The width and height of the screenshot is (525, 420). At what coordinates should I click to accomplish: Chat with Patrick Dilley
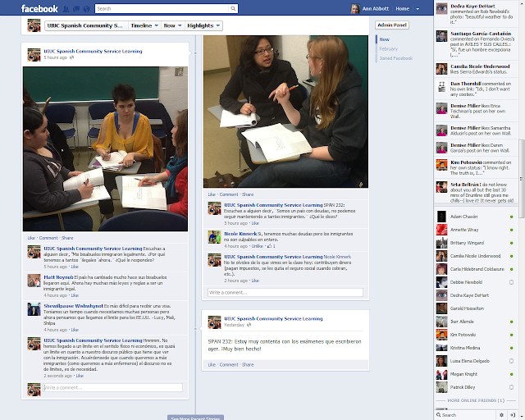(x=476, y=387)
